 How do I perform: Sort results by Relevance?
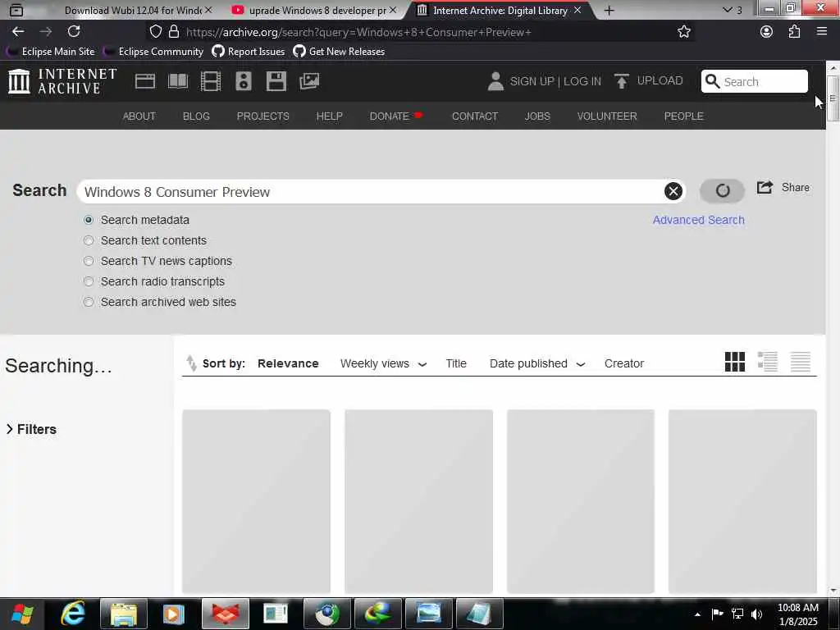288,363
